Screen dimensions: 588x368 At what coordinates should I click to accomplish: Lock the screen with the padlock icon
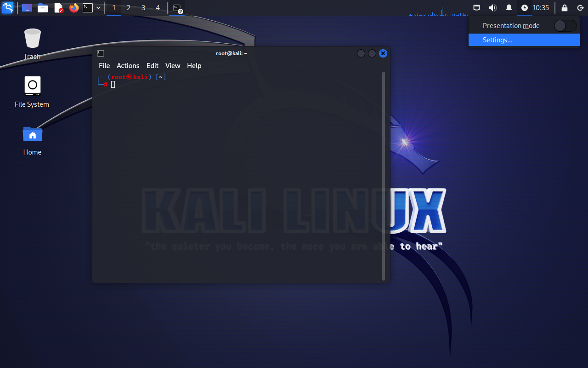(565, 8)
